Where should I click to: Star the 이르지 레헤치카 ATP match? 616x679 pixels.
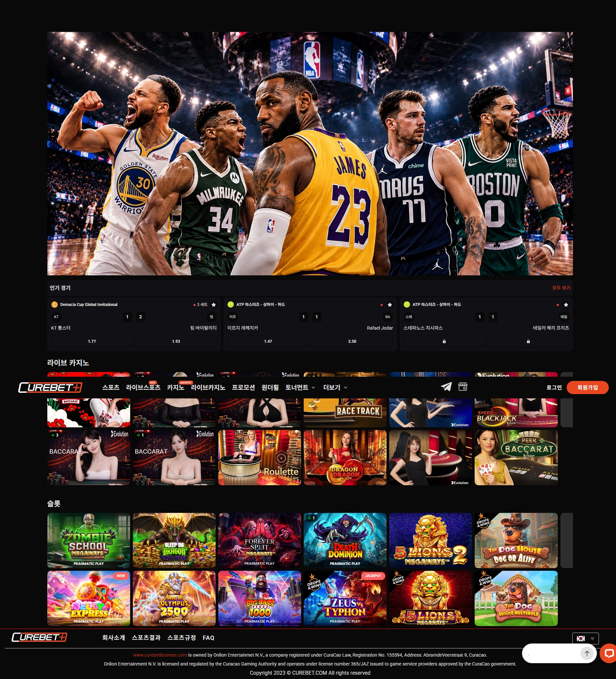pyautogui.click(x=390, y=305)
